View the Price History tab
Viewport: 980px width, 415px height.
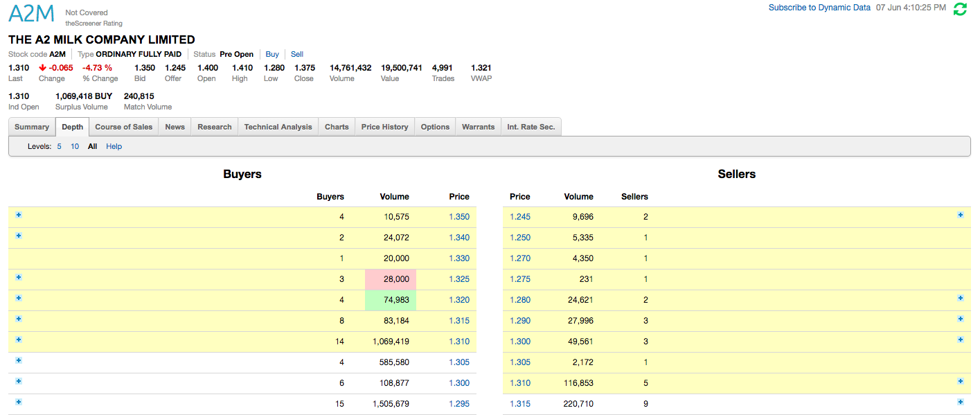pyautogui.click(x=385, y=127)
